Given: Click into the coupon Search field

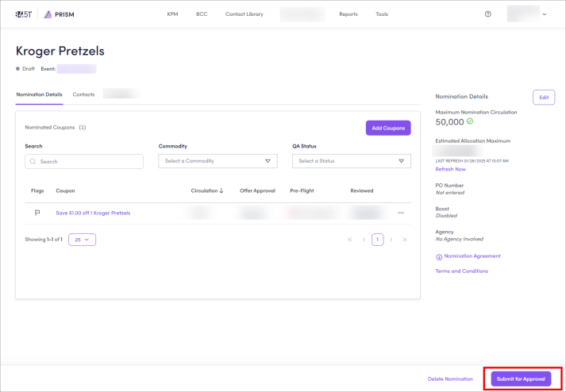Looking at the screenshot, I should (x=84, y=161).
